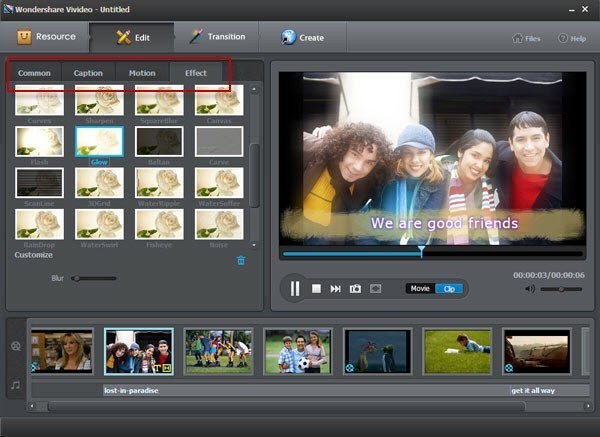Open the Files menu
This screenshot has height=437, width=600.
(527, 39)
